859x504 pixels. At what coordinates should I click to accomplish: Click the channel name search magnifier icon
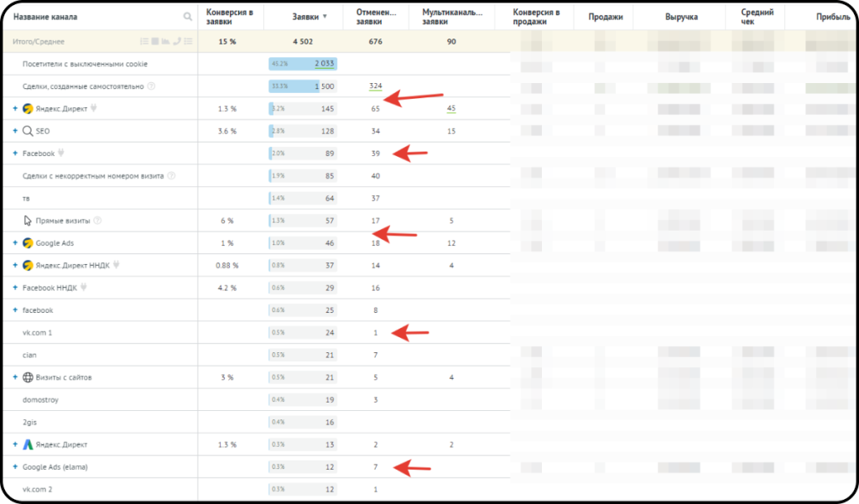pos(188,17)
